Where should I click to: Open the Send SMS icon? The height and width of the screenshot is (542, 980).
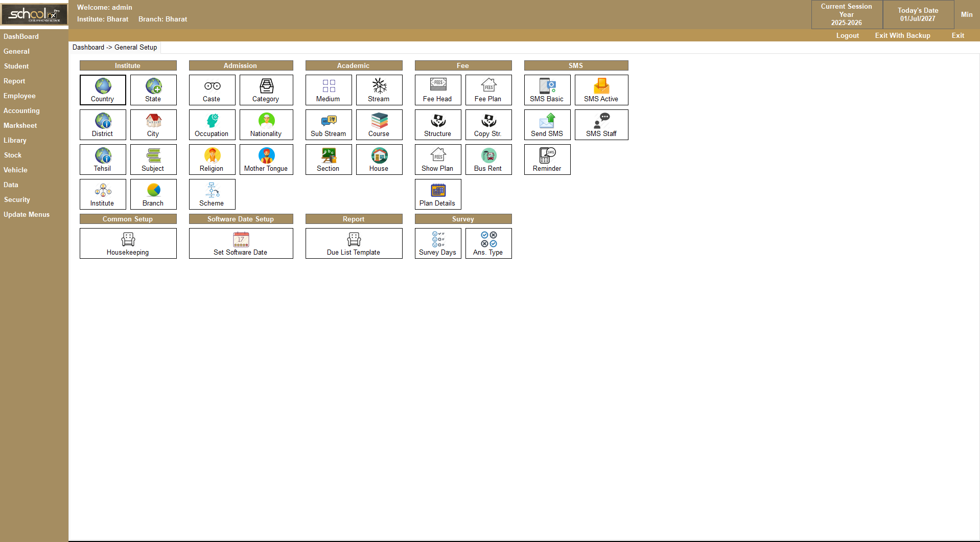[547, 125]
